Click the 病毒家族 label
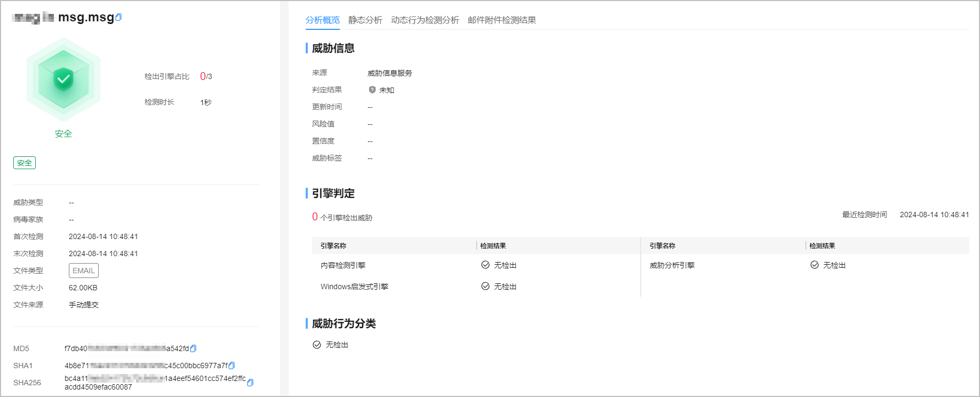The image size is (980, 397). 28,219
